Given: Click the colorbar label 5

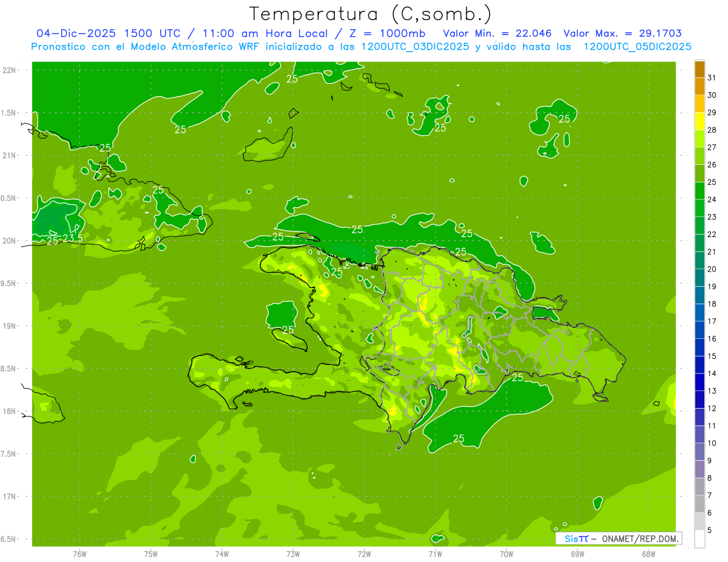Looking at the screenshot, I should (x=710, y=530).
